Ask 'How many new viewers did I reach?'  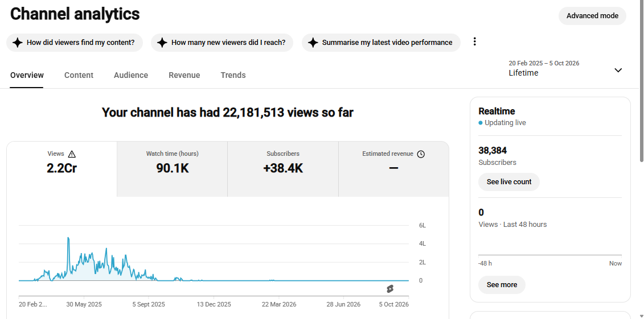(x=222, y=42)
